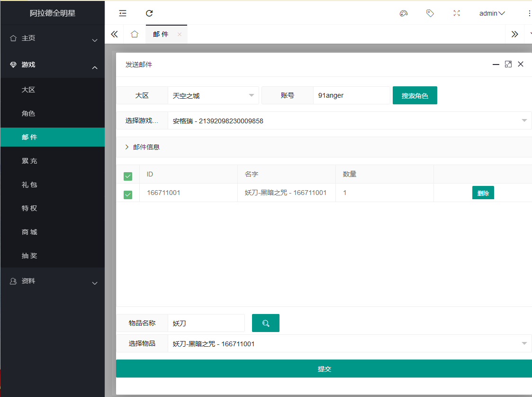The height and width of the screenshot is (397, 532).
Task: Uncheck the select-all checkbox in the item table
Action: (127, 175)
